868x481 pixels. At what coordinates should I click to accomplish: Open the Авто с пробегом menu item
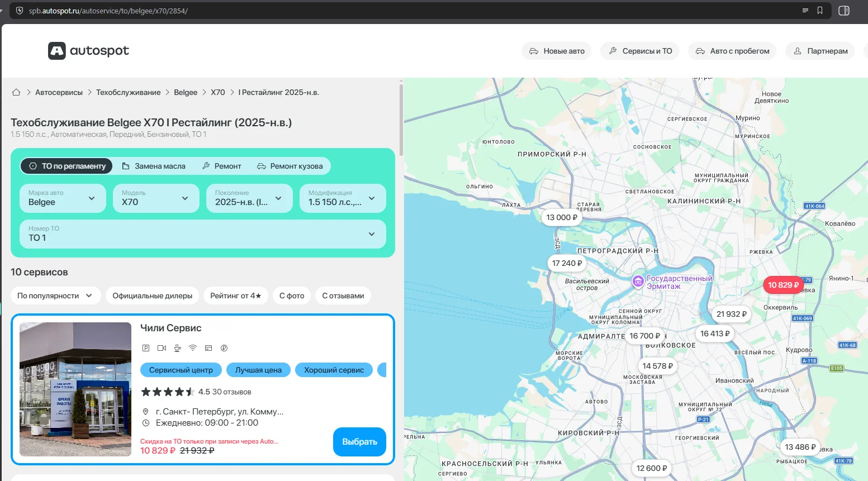coord(732,51)
